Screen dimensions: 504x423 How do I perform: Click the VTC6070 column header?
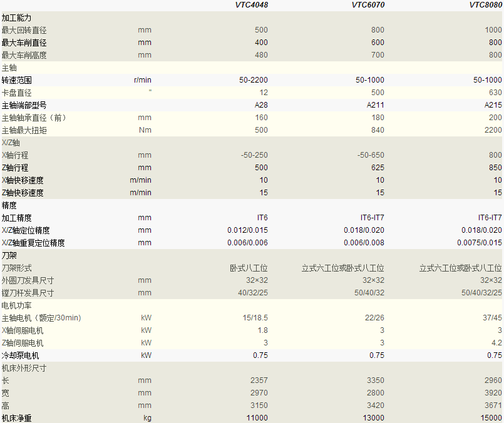point(368,5)
